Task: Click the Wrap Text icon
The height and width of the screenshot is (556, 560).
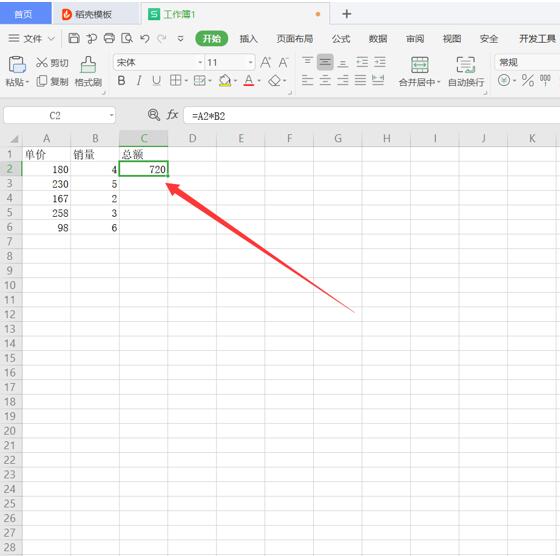Action: tap(466, 65)
